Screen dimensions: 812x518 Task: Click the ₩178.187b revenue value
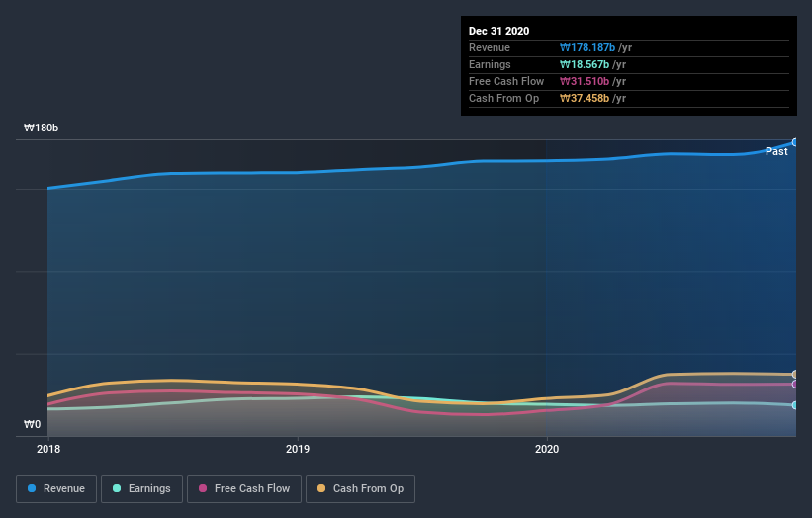[x=587, y=47]
